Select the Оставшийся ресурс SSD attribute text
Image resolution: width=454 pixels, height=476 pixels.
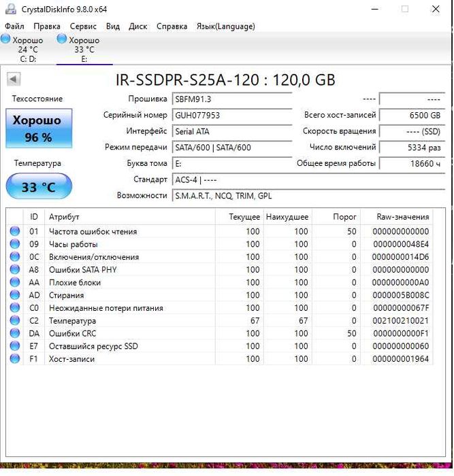pyautogui.click(x=93, y=346)
